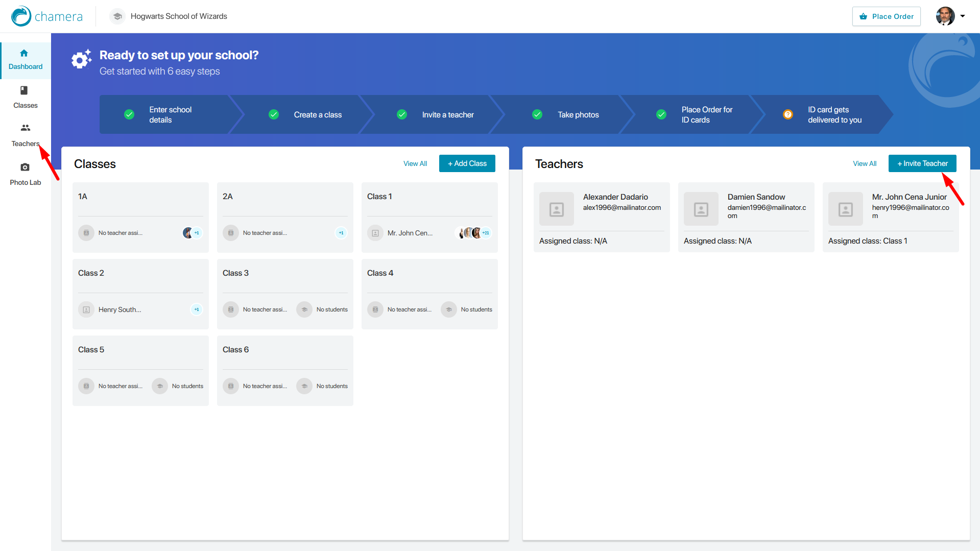This screenshot has width=980, height=551.
Task: Click Henry South... teacher name in Class 2
Action: coord(119,309)
